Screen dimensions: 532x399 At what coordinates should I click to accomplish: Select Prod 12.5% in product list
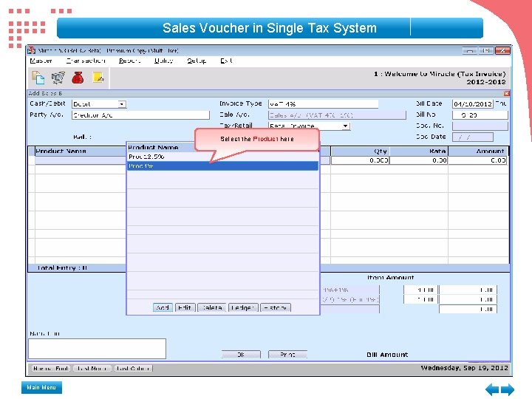point(222,157)
